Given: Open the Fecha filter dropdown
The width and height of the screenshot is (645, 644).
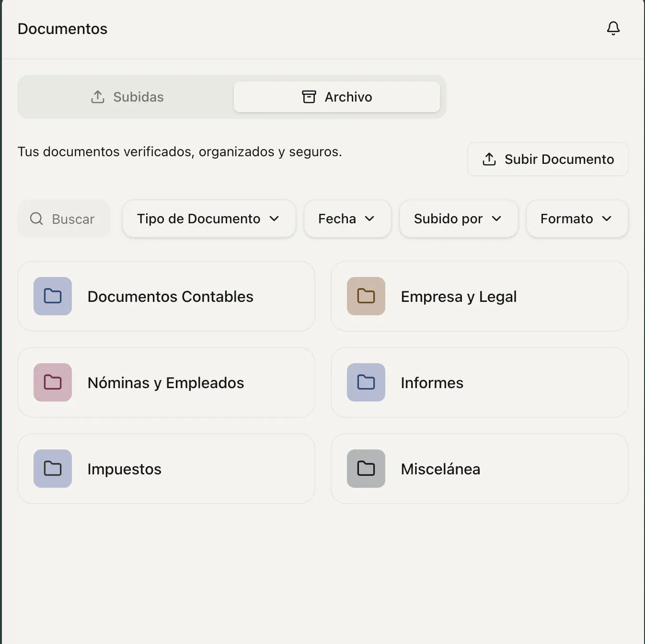Looking at the screenshot, I should [x=347, y=219].
